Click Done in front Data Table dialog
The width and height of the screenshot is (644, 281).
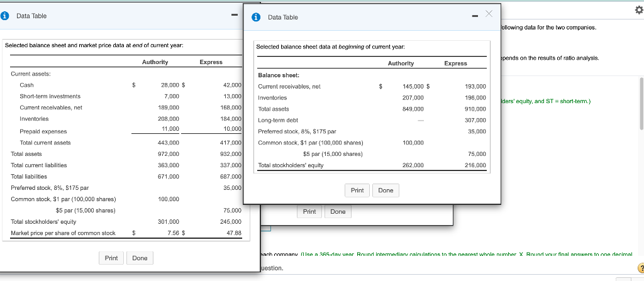386,190
